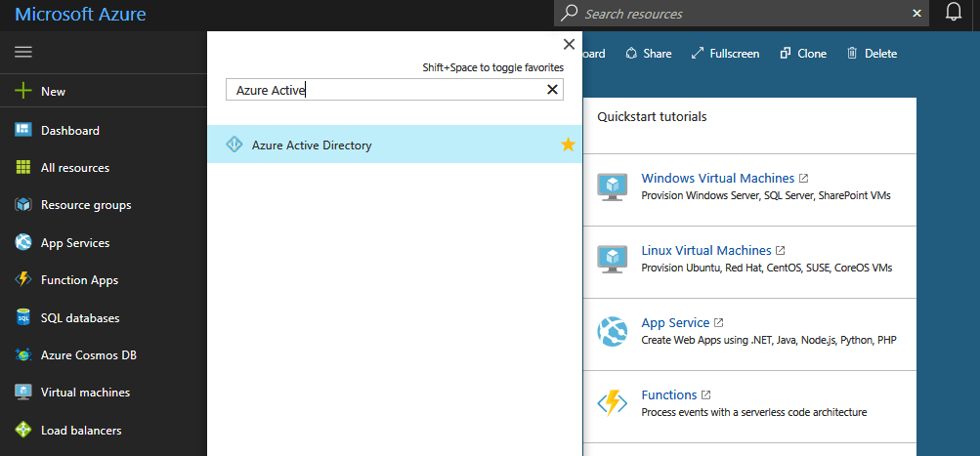Screen dimensions: 980x456
Task: Click the All resources grid icon
Action: (23, 167)
